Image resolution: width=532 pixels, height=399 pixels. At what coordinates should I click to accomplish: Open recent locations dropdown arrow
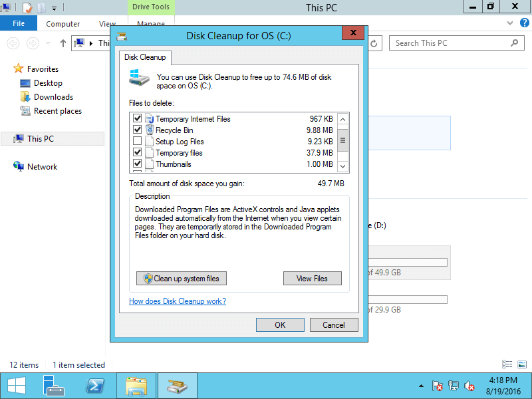coord(48,43)
